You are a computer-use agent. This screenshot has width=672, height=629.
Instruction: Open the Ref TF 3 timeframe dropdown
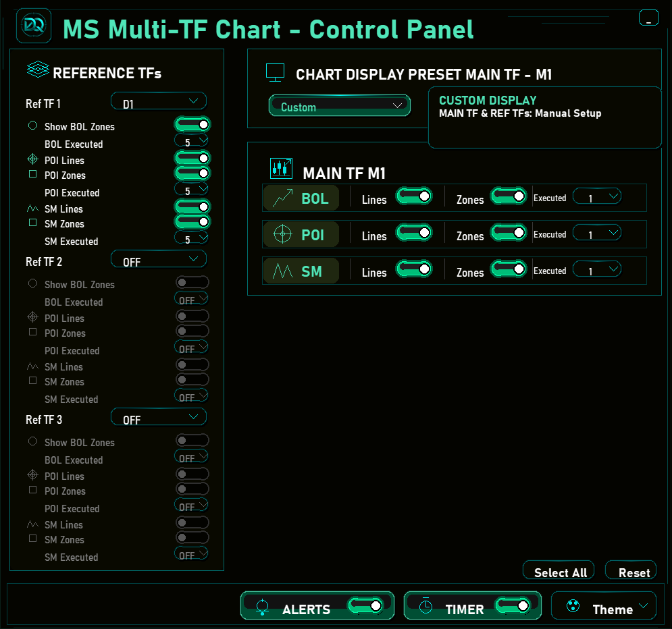[159, 418]
